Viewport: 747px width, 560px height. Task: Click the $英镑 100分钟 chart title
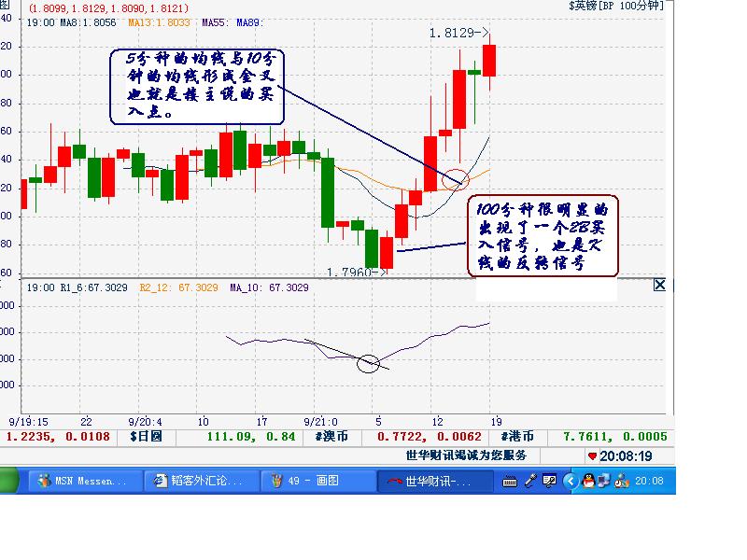click(616, 6)
